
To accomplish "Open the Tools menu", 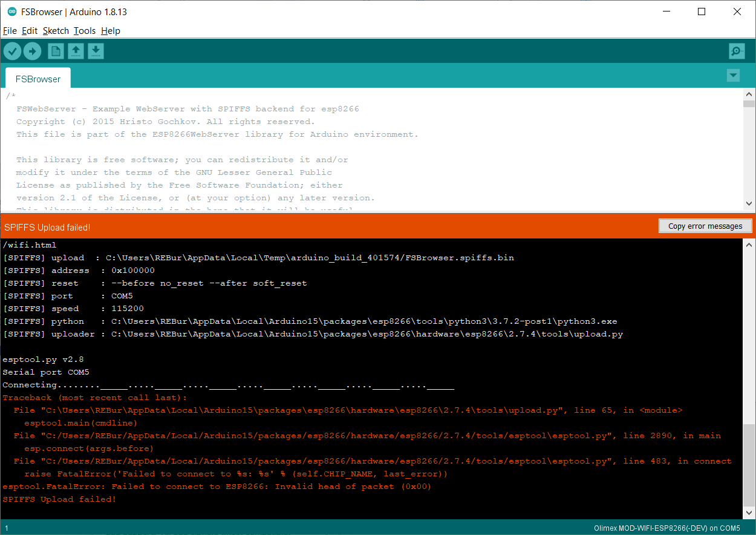I will (85, 31).
